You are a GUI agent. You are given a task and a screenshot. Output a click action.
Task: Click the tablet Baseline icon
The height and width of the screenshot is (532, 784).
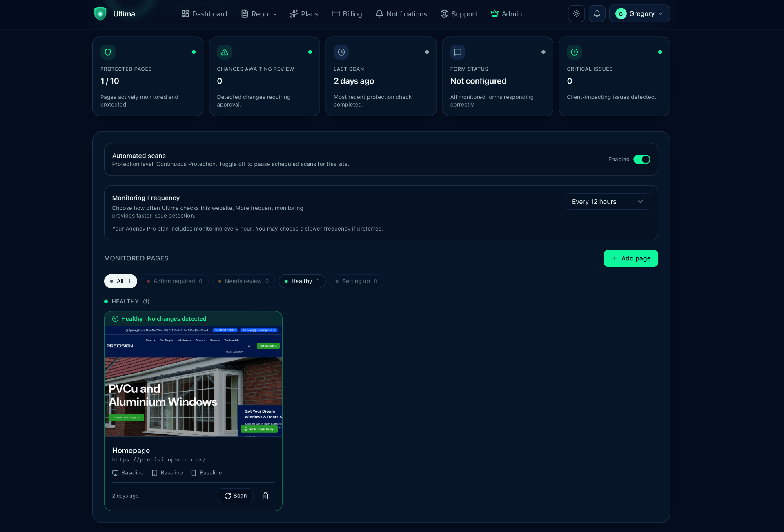[155, 473]
